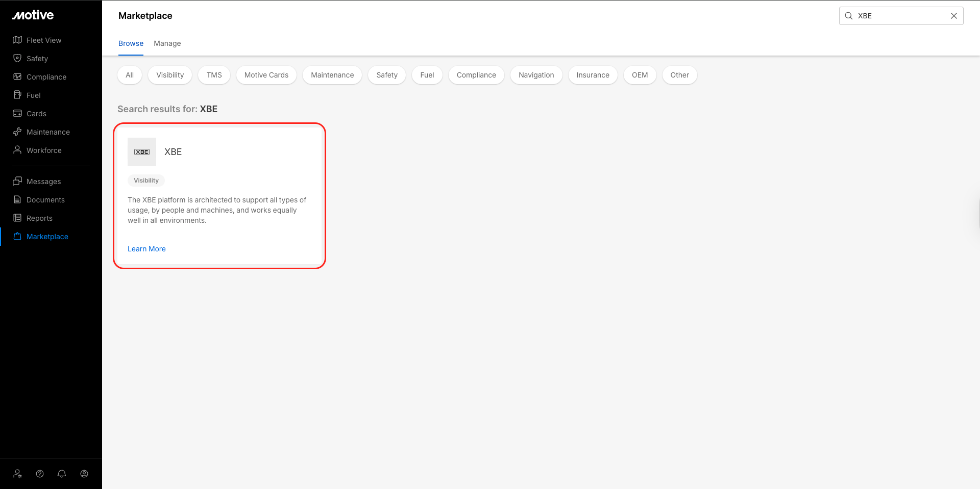Filter by Motive Cards category

coord(266,75)
